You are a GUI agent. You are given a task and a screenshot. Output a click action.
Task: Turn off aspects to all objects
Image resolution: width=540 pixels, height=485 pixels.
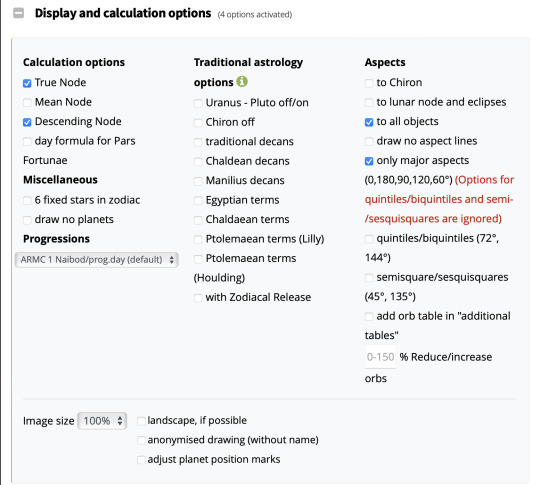pos(369,122)
